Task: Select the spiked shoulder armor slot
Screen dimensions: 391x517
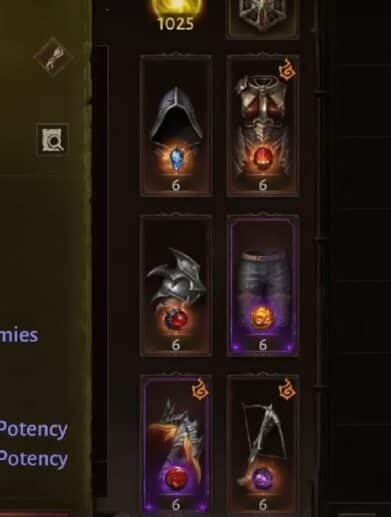Action: (176, 285)
